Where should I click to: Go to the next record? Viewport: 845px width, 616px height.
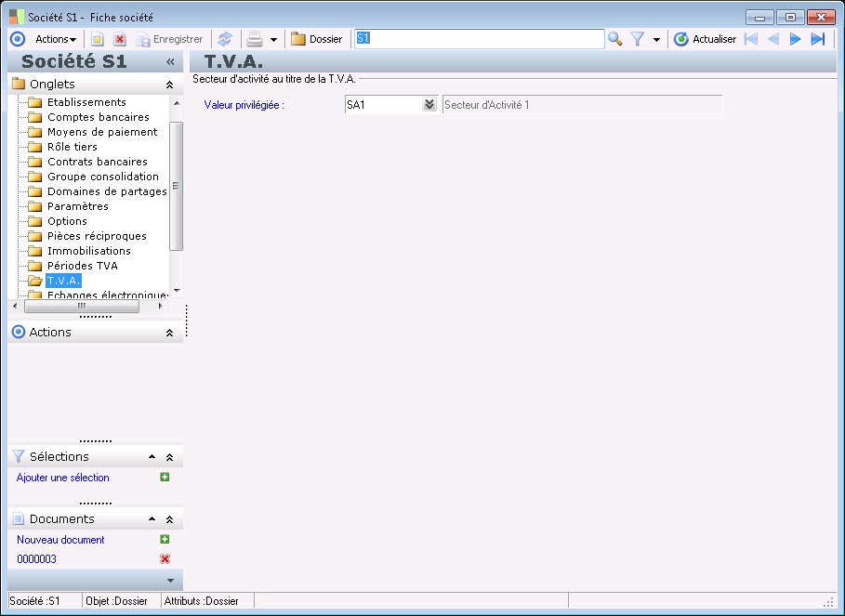point(795,39)
